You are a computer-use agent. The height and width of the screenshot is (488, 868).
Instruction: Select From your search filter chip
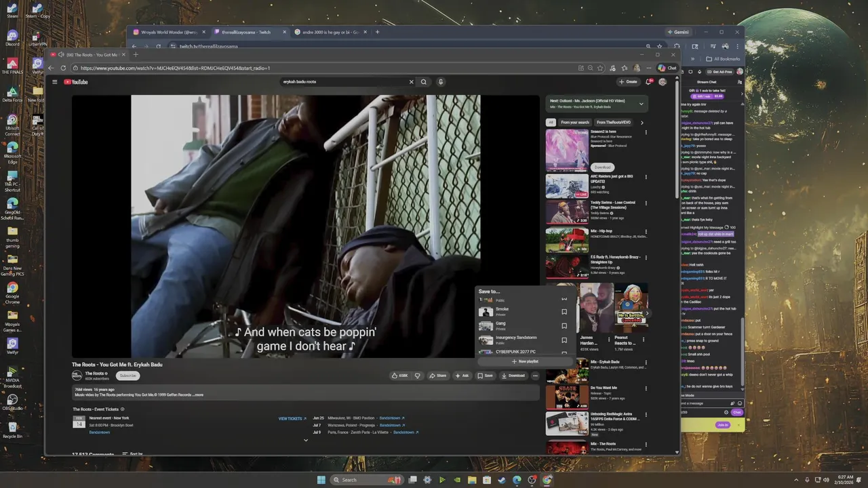pyautogui.click(x=575, y=123)
